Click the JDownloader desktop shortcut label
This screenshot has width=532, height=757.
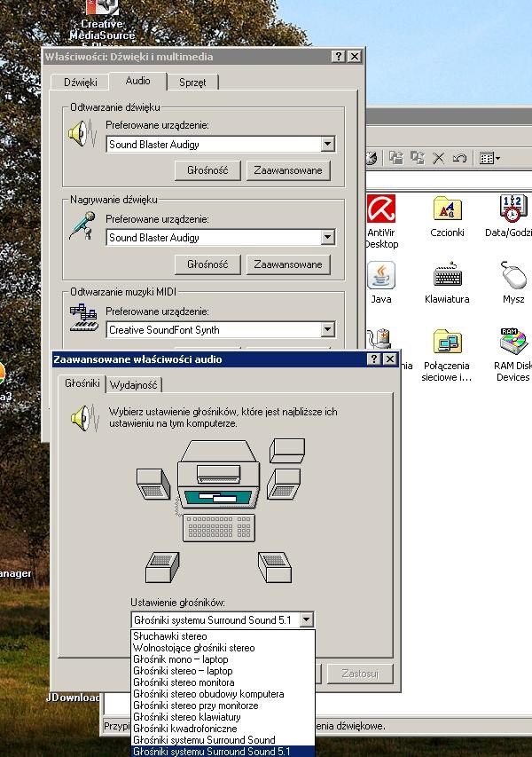(74, 698)
